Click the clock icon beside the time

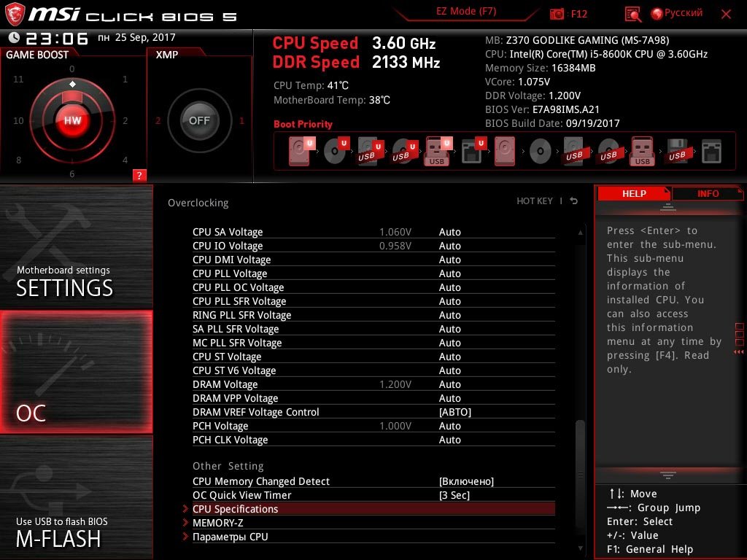click(14, 37)
